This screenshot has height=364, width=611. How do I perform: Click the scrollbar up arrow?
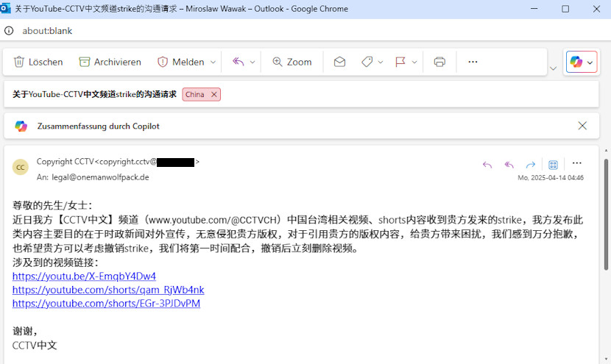(606, 150)
